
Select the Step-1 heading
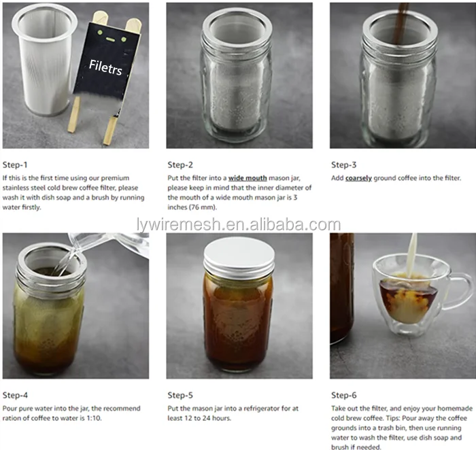pyautogui.click(x=15, y=165)
